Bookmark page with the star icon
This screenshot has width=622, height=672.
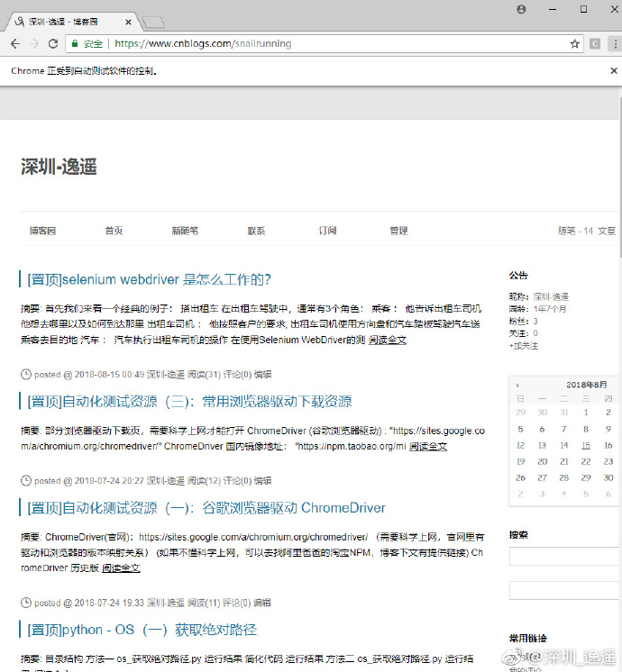click(x=575, y=44)
